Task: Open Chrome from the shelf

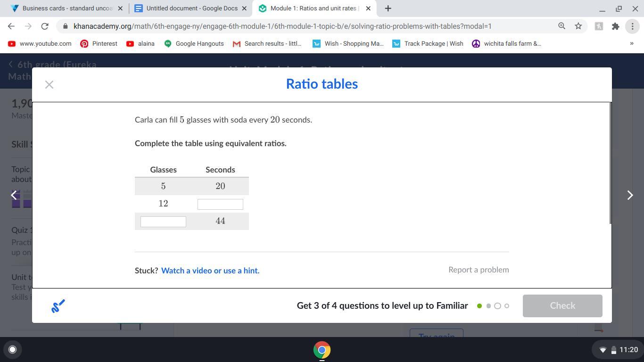Action: pos(322,350)
